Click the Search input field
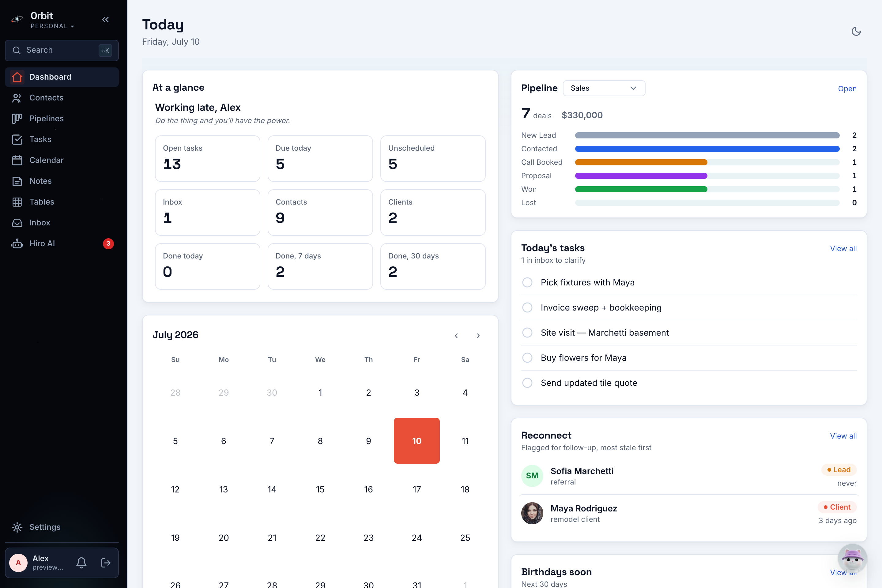882x588 pixels. click(62, 50)
